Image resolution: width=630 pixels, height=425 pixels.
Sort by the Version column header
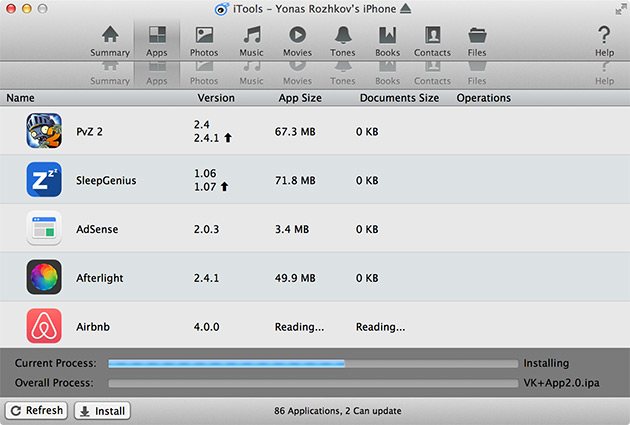(216, 98)
